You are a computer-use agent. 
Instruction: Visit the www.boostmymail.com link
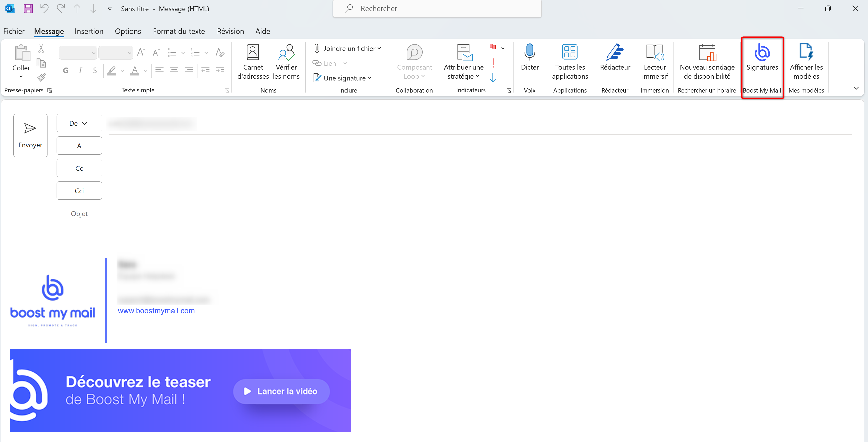click(156, 311)
